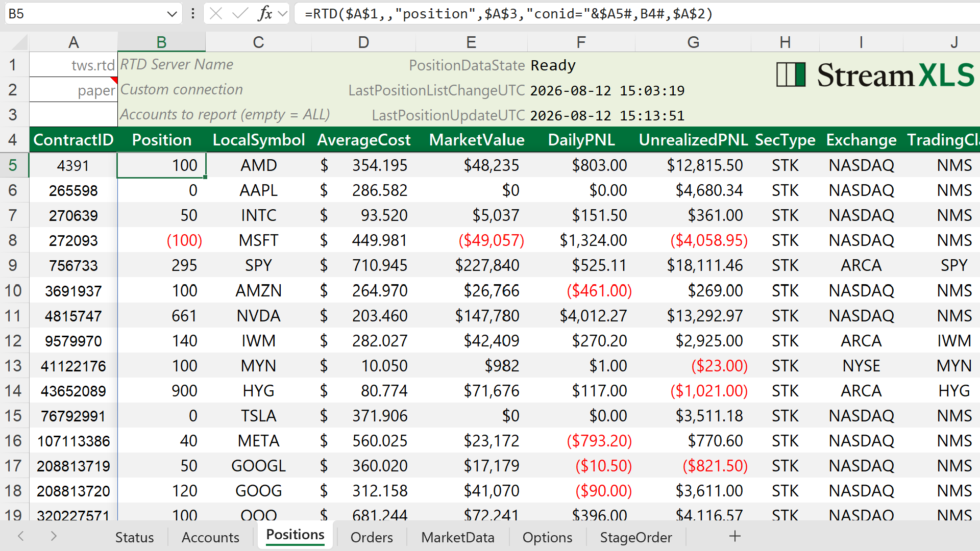Select the TSLA symbol cell

(258, 416)
